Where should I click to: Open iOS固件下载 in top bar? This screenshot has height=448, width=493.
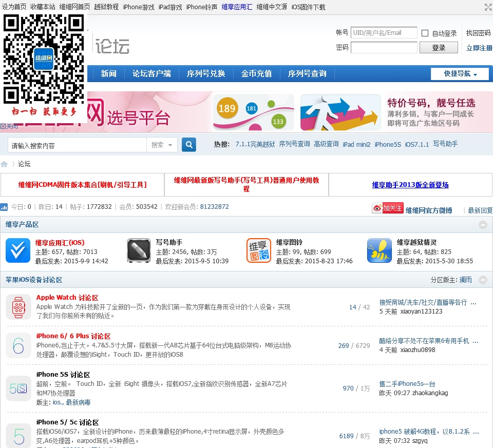[308, 7]
